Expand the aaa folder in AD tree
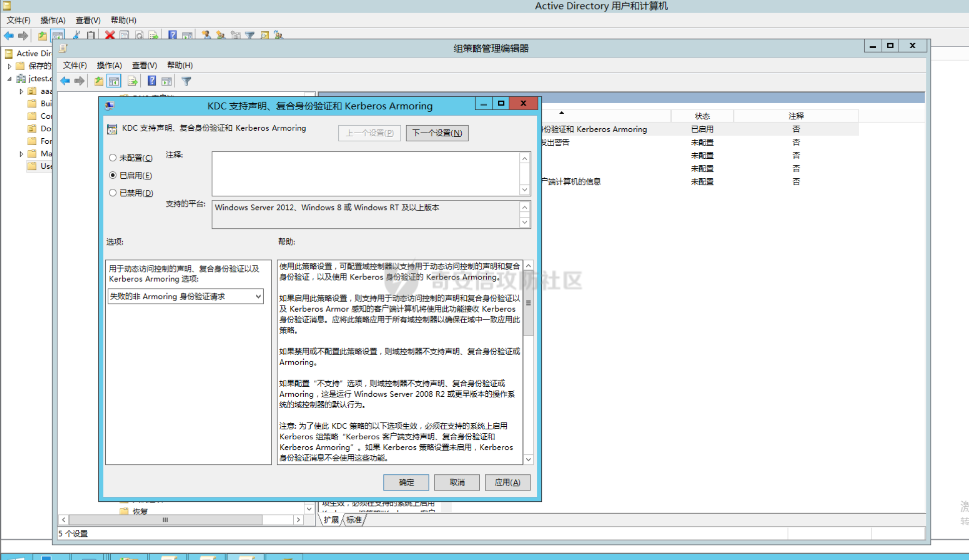969x560 pixels. click(21, 91)
